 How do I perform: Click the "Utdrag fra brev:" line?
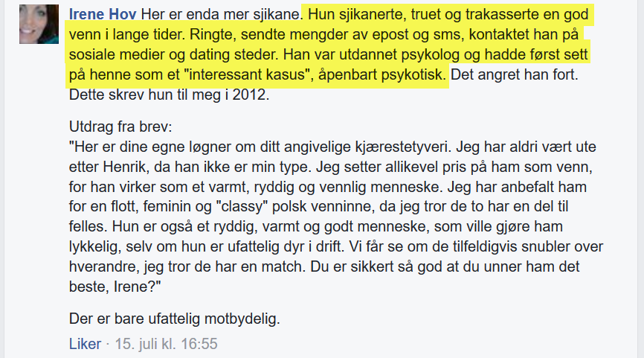coord(120,127)
